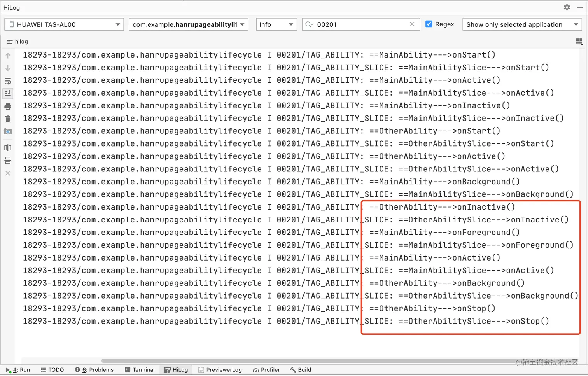Open the Problems tool window

coord(94,370)
